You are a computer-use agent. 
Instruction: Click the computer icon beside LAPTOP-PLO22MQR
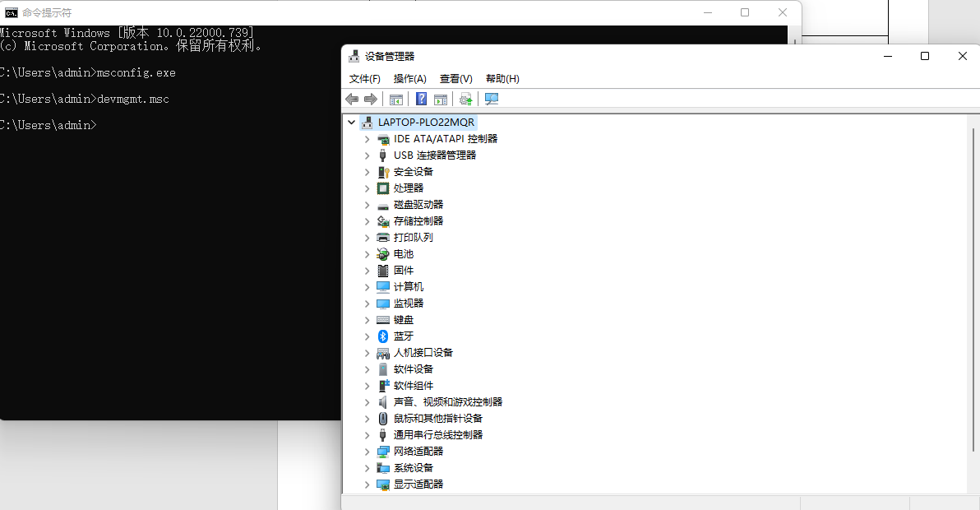367,122
